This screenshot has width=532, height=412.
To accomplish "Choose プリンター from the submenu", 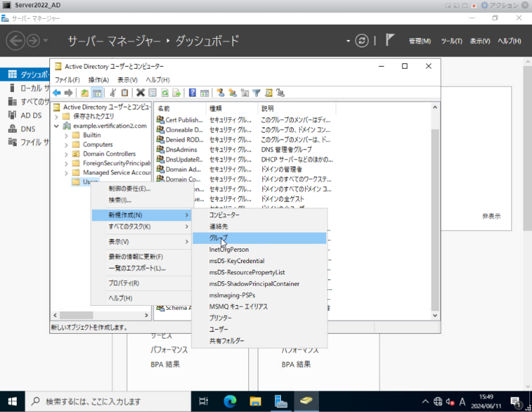I will pos(260,318).
